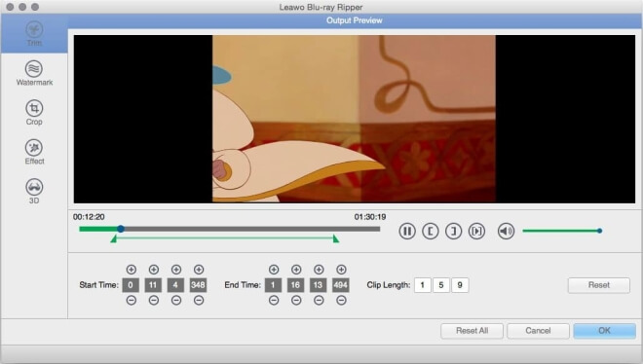
Task: Click total duration label 01:30:19
Action: click(370, 217)
